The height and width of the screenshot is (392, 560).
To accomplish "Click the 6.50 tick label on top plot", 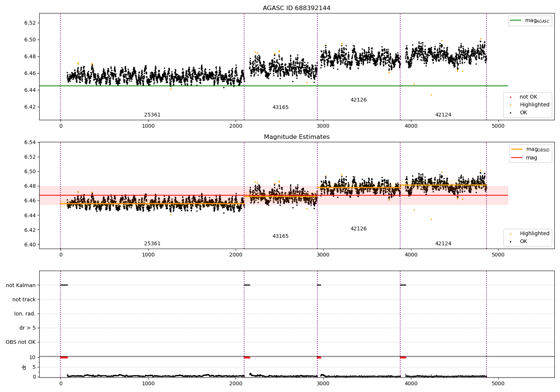I will tap(30, 40).
